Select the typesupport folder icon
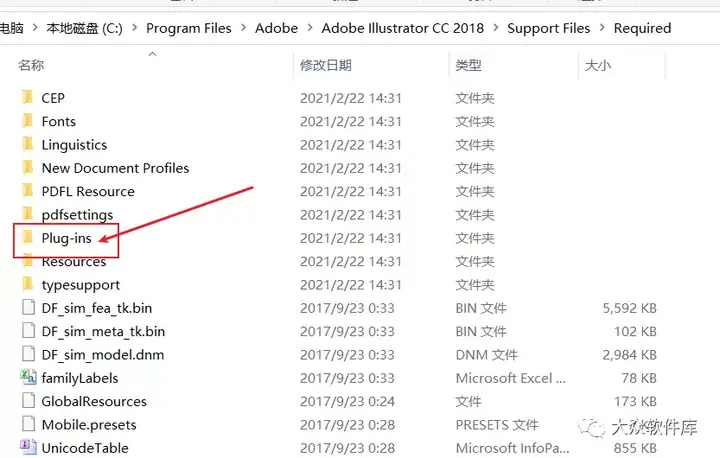The width and height of the screenshot is (720, 458). tap(28, 284)
